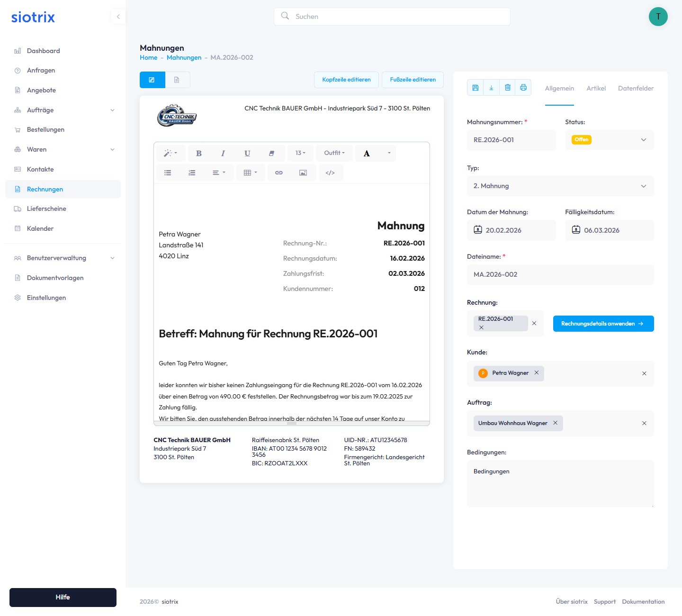Switch to document preview mode

point(177,80)
